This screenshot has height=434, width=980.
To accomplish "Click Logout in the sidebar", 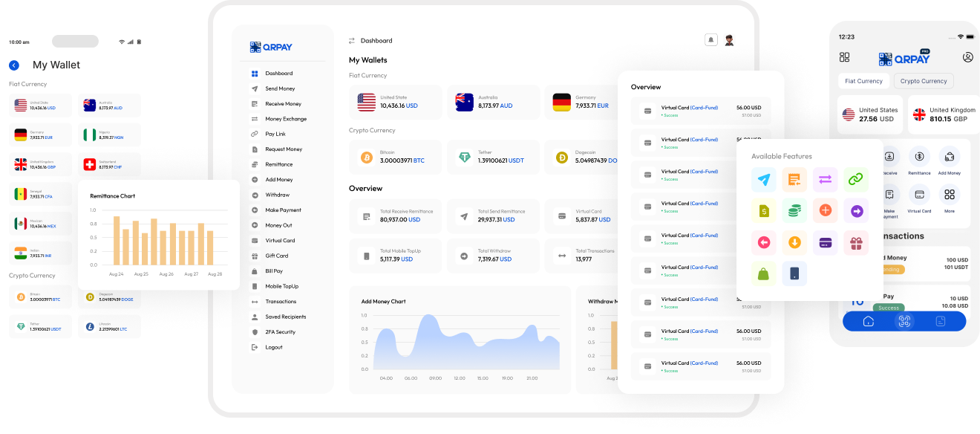I will point(273,347).
